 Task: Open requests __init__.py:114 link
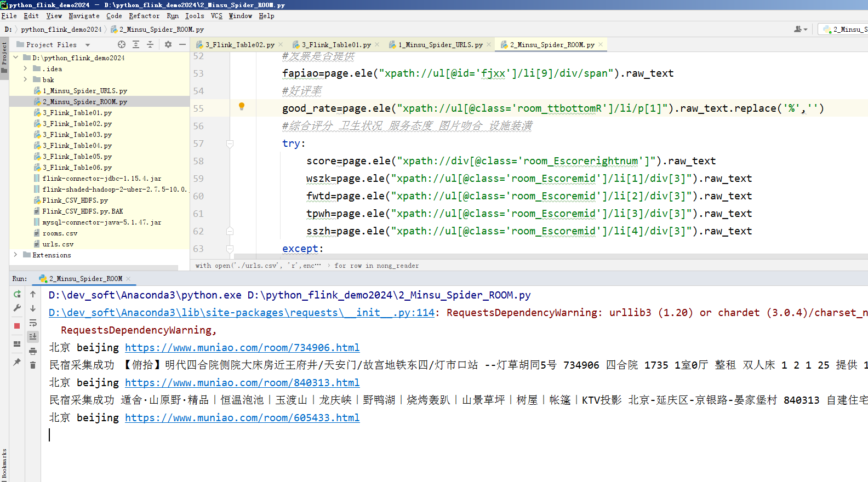[x=242, y=313]
